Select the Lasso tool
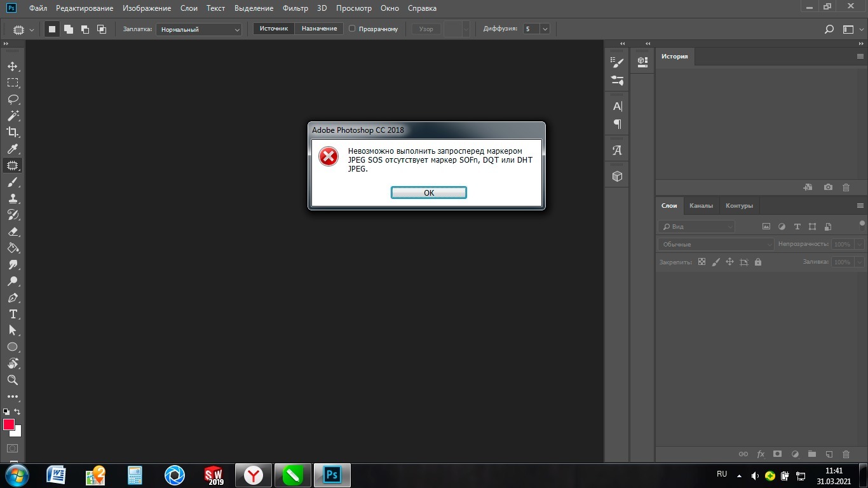The height and width of the screenshot is (488, 868). (13, 99)
